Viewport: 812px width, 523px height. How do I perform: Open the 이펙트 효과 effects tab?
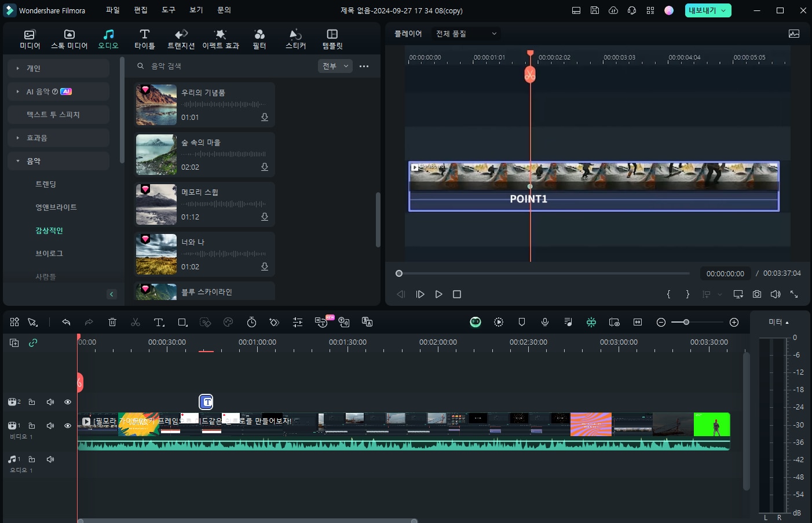221,39
